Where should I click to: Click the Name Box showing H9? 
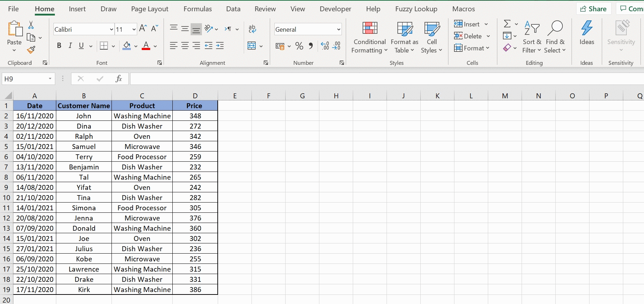point(24,79)
